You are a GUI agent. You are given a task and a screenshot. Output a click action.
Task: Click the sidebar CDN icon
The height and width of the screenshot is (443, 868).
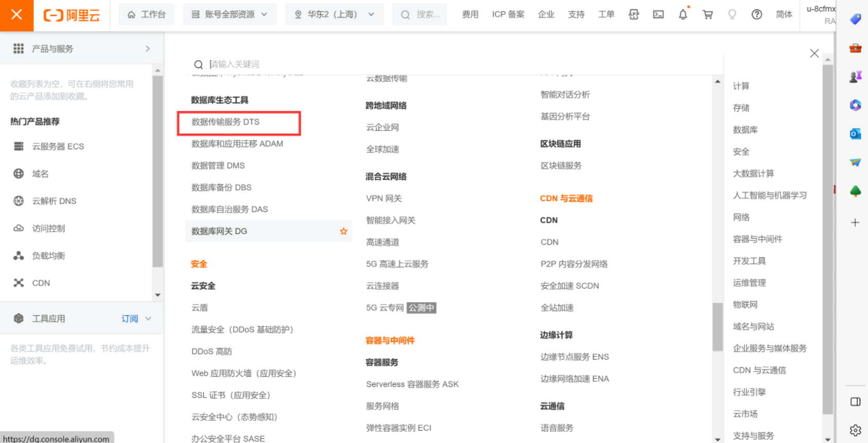[19, 282]
